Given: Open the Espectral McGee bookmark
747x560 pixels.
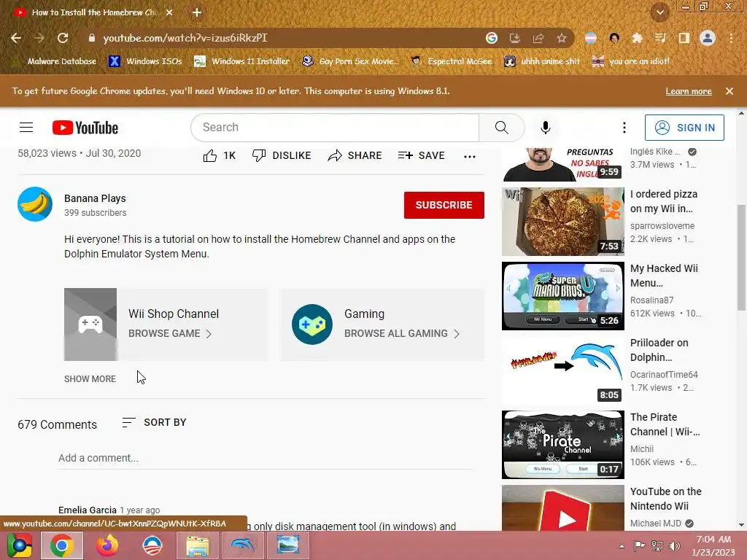Looking at the screenshot, I should [452, 61].
